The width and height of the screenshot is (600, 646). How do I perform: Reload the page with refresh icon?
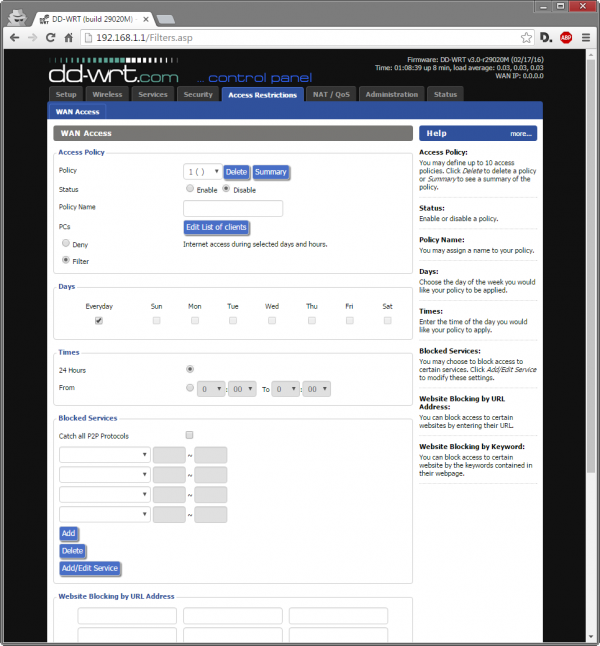tap(51, 38)
